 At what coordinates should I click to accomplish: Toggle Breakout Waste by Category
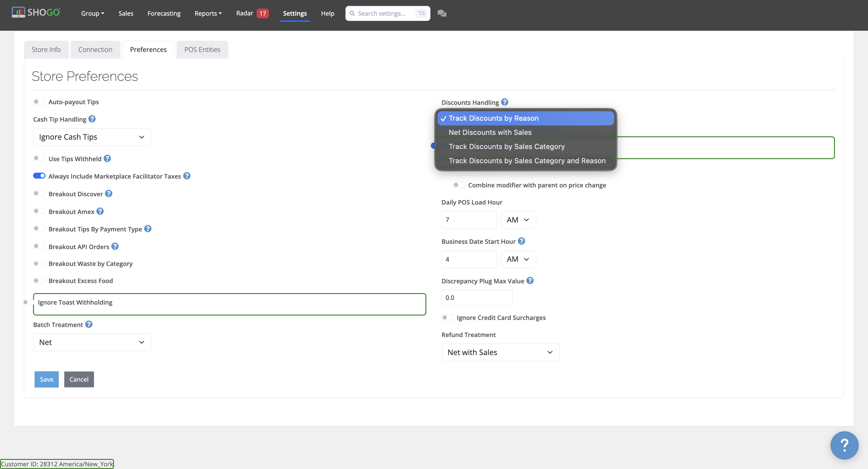click(x=39, y=264)
